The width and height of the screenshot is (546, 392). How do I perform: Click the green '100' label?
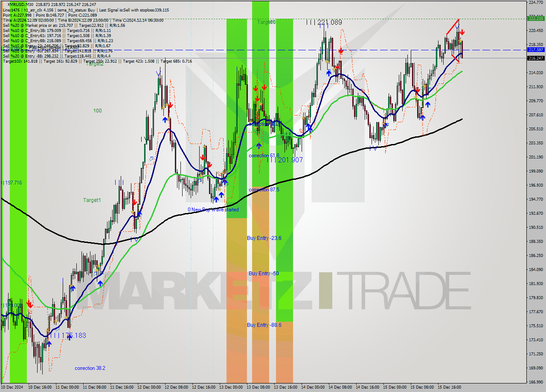[98, 111]
